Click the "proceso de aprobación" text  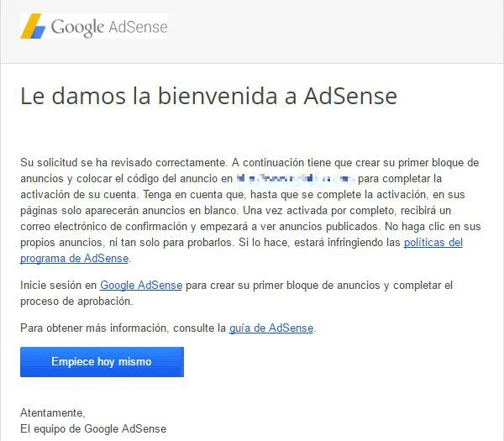pos(76,301)
